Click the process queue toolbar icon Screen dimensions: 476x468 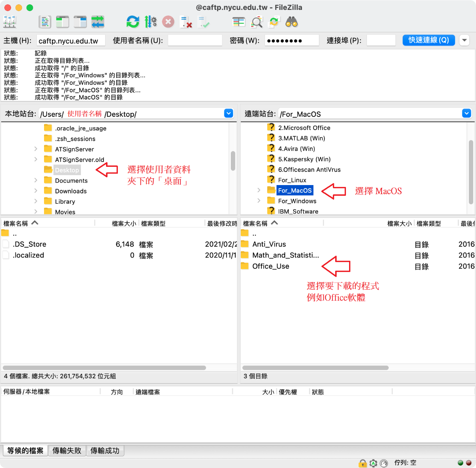click(x=150, y=22)
